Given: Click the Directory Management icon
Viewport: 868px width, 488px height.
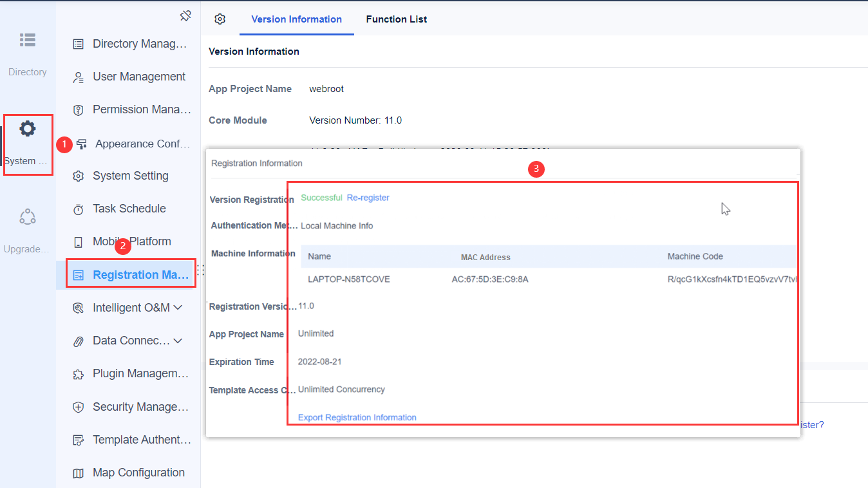Looking at the screenshot, I should point(79,43).
